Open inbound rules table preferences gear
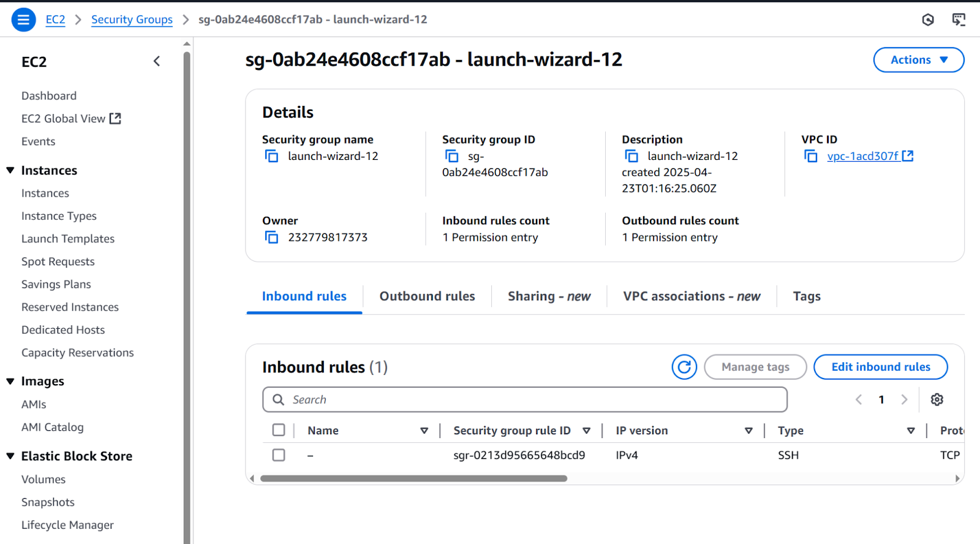The height and width of the screenshot is (544, 980). pyautogui.click(x=937, y=399)
